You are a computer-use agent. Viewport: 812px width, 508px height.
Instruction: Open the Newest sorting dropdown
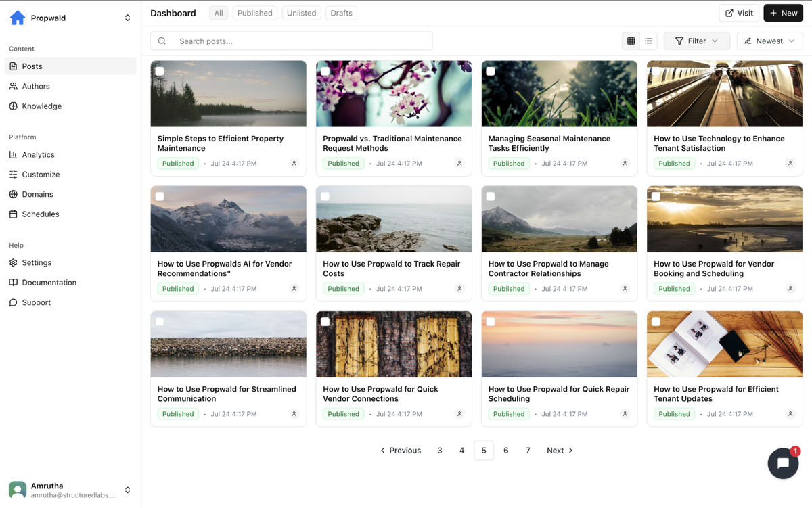(x=769, y=41)
